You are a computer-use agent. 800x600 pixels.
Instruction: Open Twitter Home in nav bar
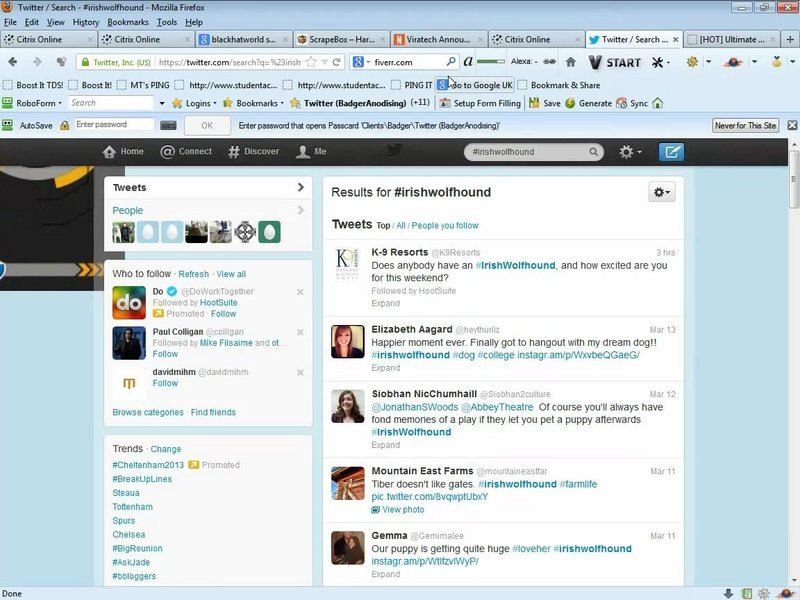[x=123, y=152]
